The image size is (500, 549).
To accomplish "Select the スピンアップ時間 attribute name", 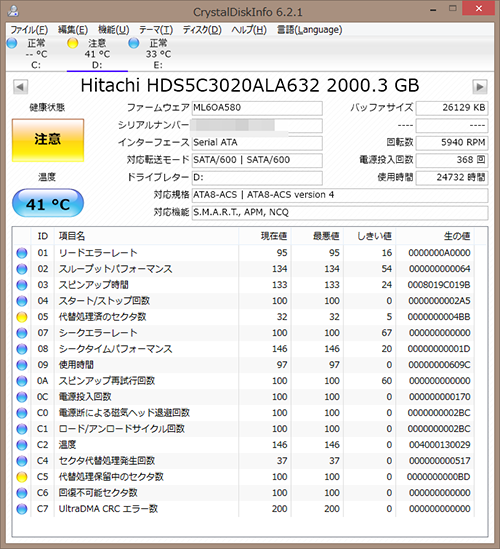I will pos(93,285).
